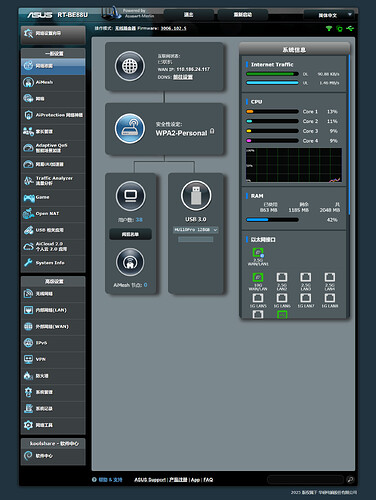Open Adaptive QoS settings
This screenshot has width=376, height=500.
pos(53,148)
